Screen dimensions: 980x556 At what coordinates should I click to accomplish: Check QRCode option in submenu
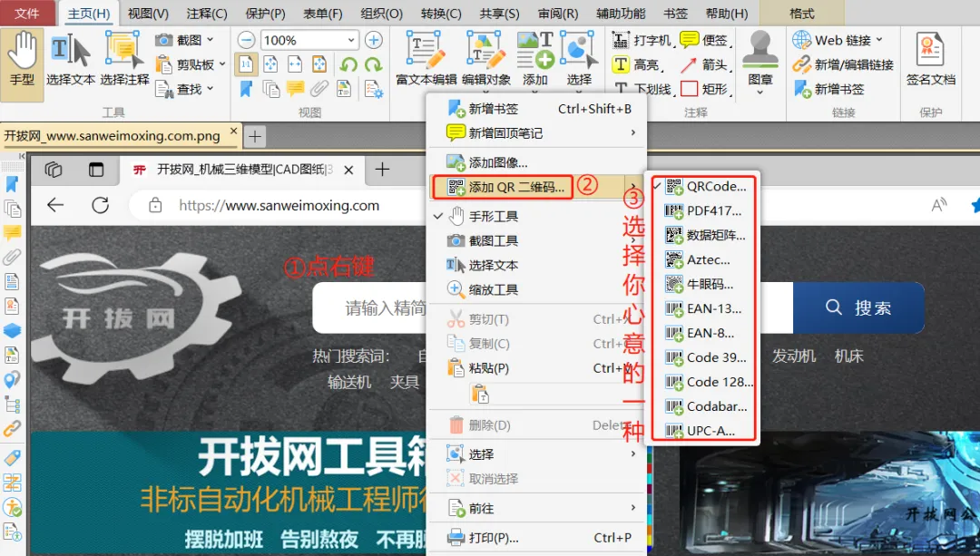tap(704, 186)
